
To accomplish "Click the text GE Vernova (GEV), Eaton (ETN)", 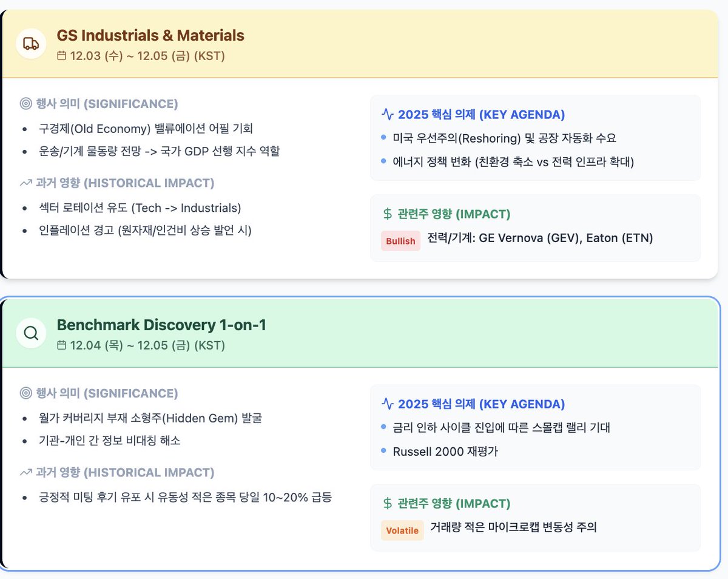I will click(566, 238).
